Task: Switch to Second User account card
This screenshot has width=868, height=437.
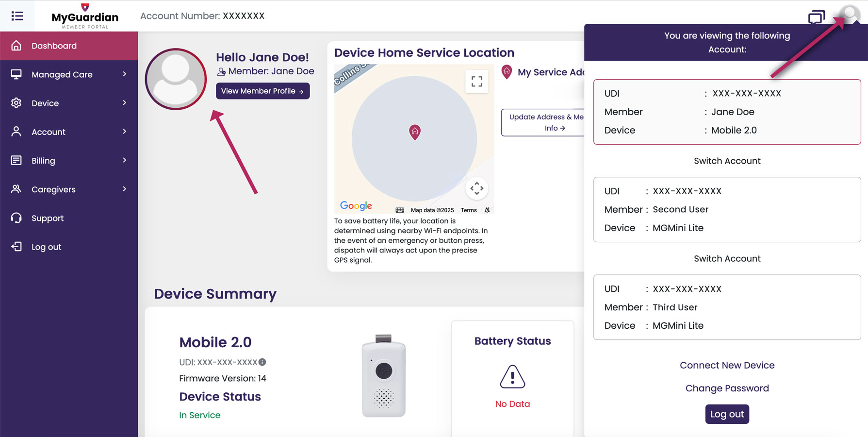Action: pyautogui.click(x=727, y=209)
